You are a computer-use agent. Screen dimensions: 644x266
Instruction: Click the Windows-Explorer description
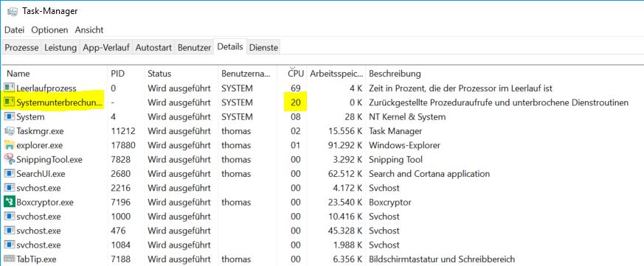coord(404,145)
